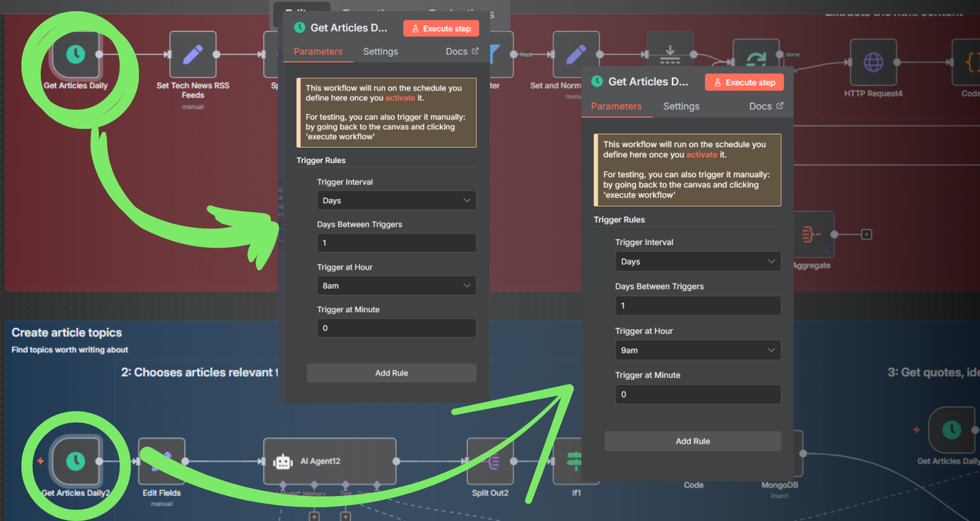Select the Get Articles Daily schedule trigger node
The width and height of the screenshot is (980, 521).
click(76, 55)
